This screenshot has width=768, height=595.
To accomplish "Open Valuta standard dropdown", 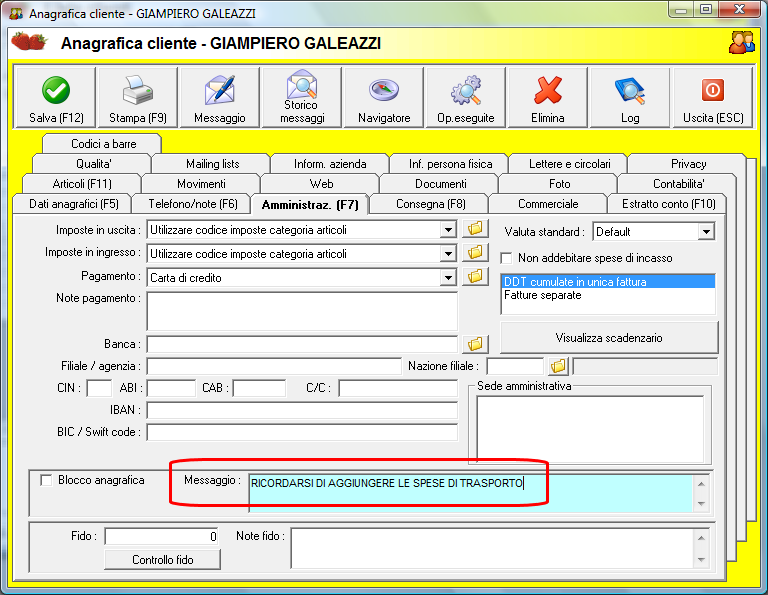I will point(706,232).
